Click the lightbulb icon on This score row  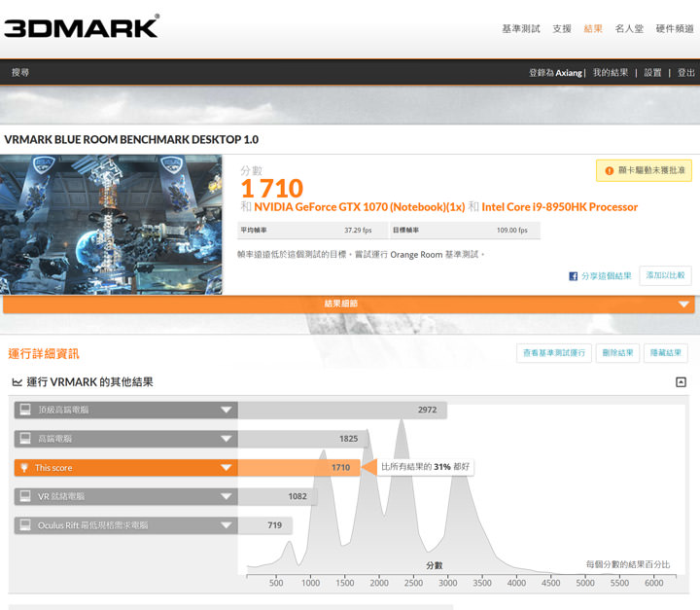25,468
